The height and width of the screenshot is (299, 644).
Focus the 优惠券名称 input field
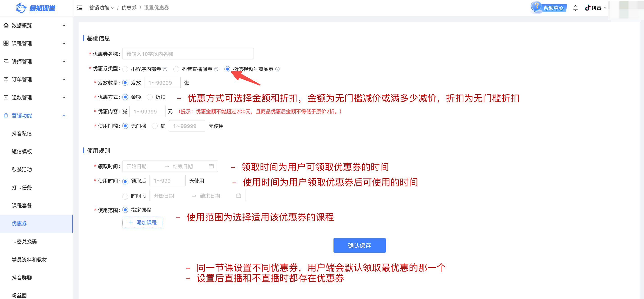188,54
